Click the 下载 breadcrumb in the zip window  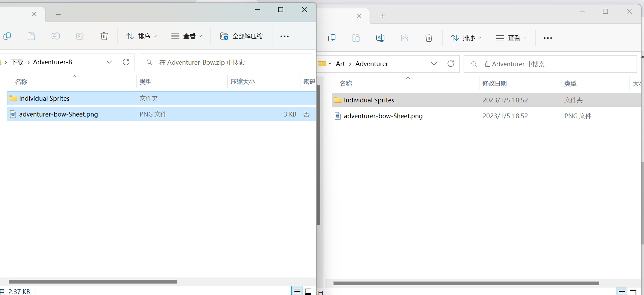click(x=18, y=62)
